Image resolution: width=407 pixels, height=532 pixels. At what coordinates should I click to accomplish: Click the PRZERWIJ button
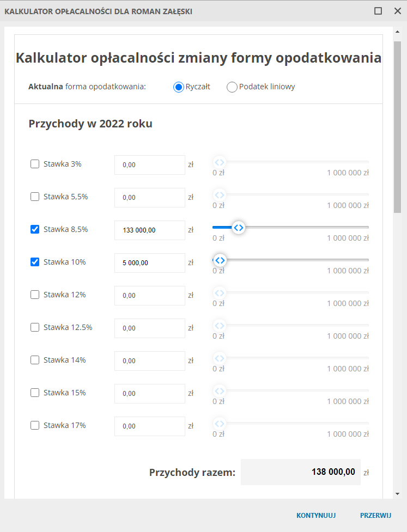[x=375, y=515]
